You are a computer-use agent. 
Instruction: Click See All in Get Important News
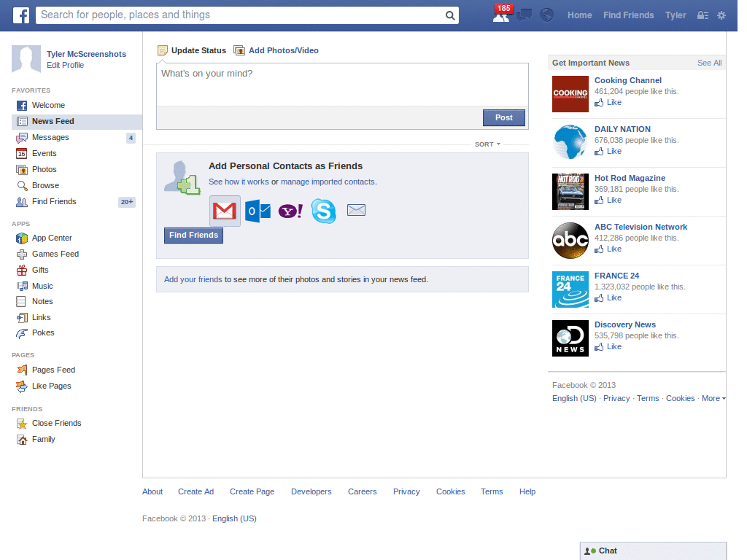[x=709, y=63]
